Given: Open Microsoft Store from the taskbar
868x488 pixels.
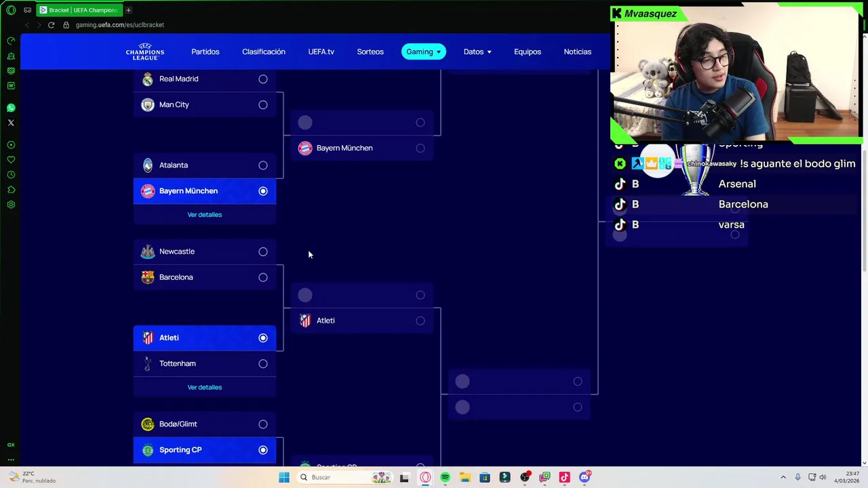Looking at the screenshot, I should [x=485, y=477].
